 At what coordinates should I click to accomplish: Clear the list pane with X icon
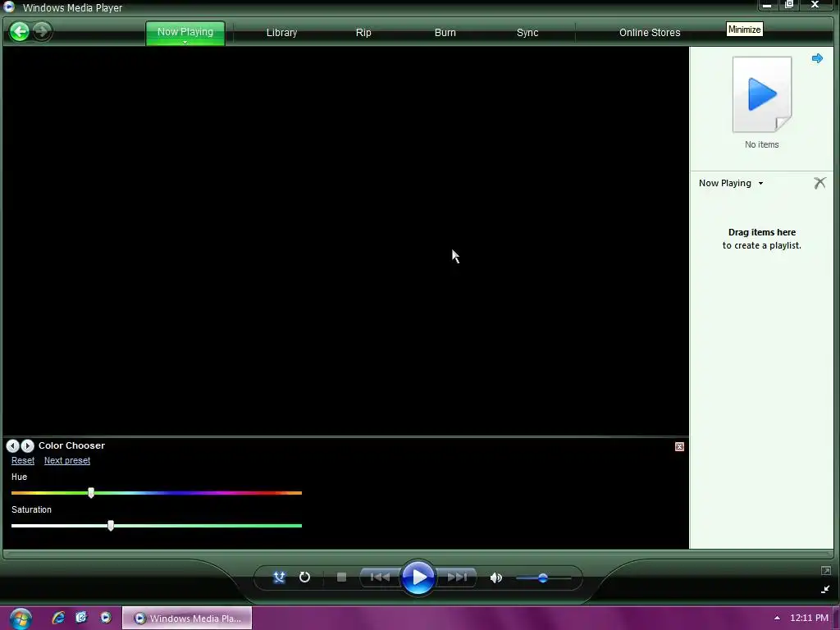[x=819, y=183]
